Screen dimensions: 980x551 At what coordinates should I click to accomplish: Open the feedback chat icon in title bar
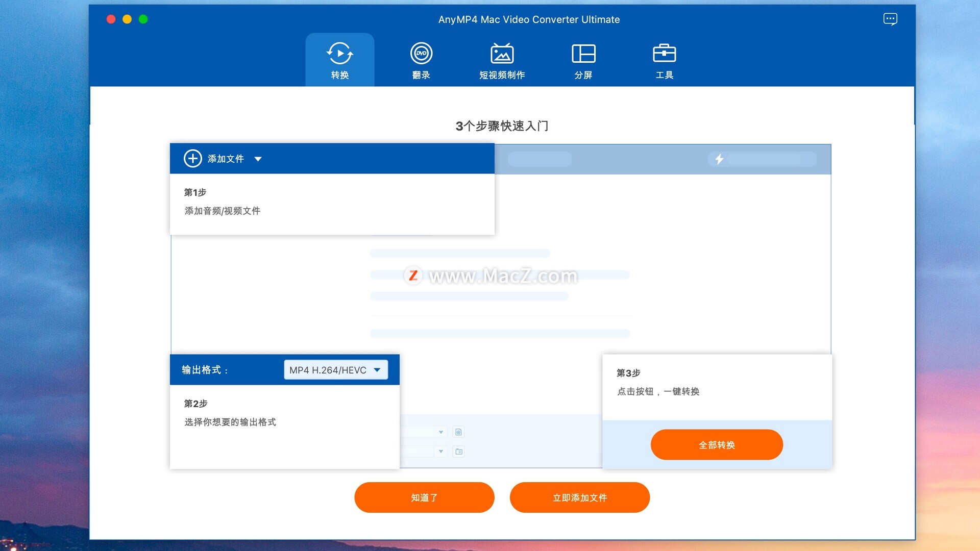pos(890,19)
